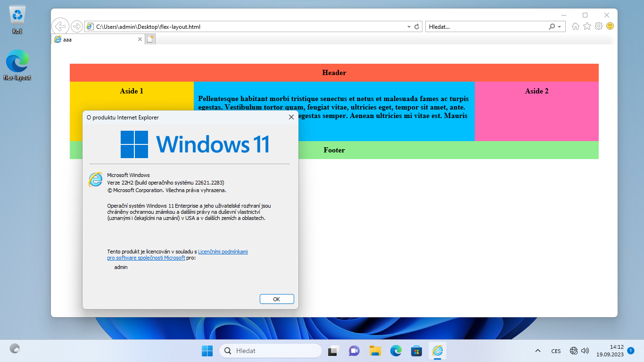Click the 'Aside 2' heading

537,91
